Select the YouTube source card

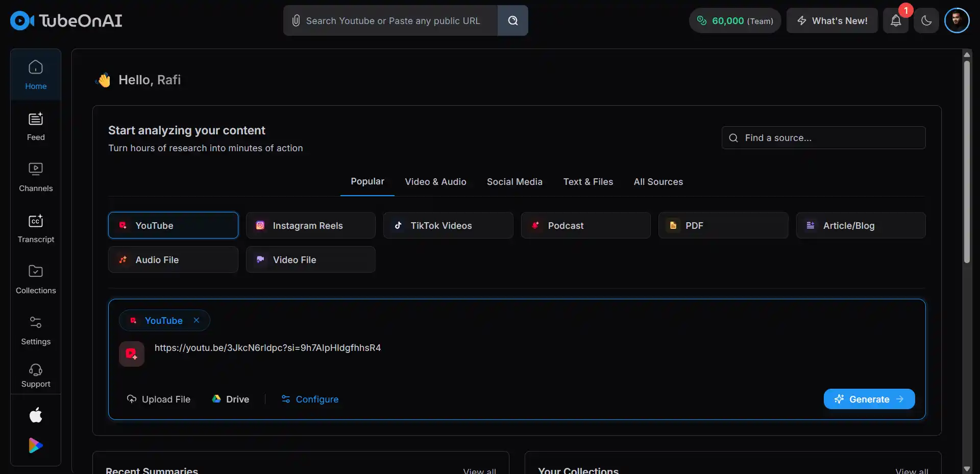click(173, 225)
